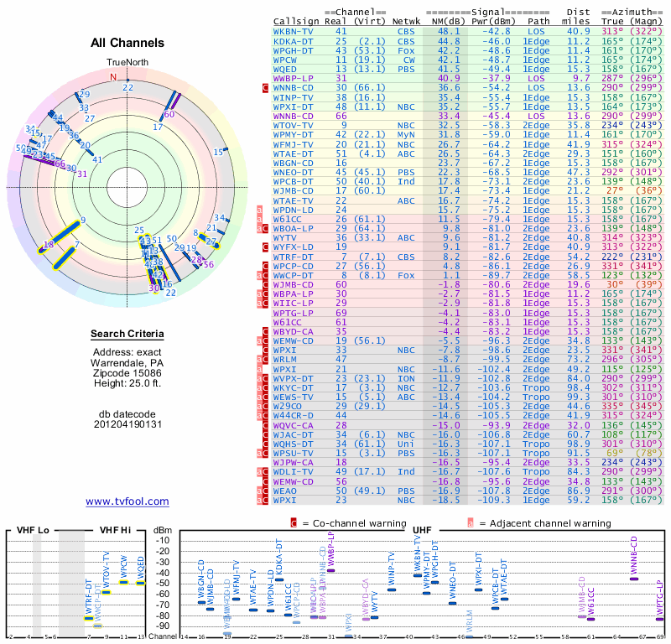Click the All Channels title

(x=127, y=43)
